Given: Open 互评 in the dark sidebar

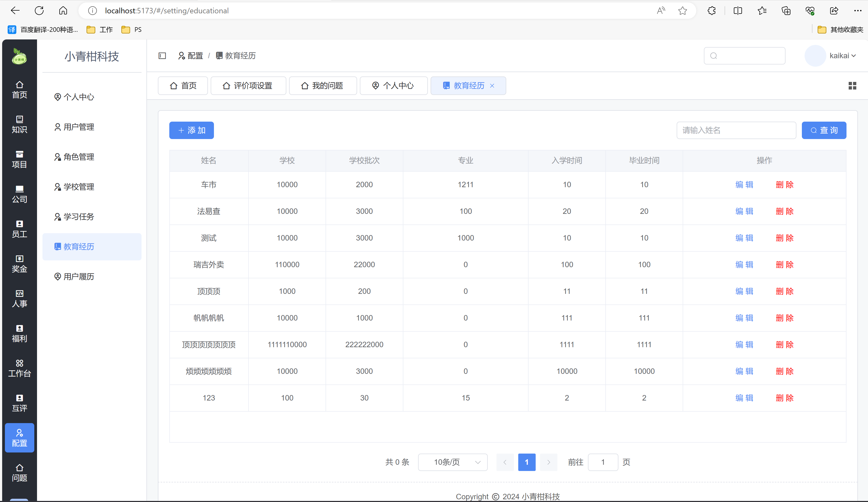Looking at the screenshot, I should tap(19, 403).
